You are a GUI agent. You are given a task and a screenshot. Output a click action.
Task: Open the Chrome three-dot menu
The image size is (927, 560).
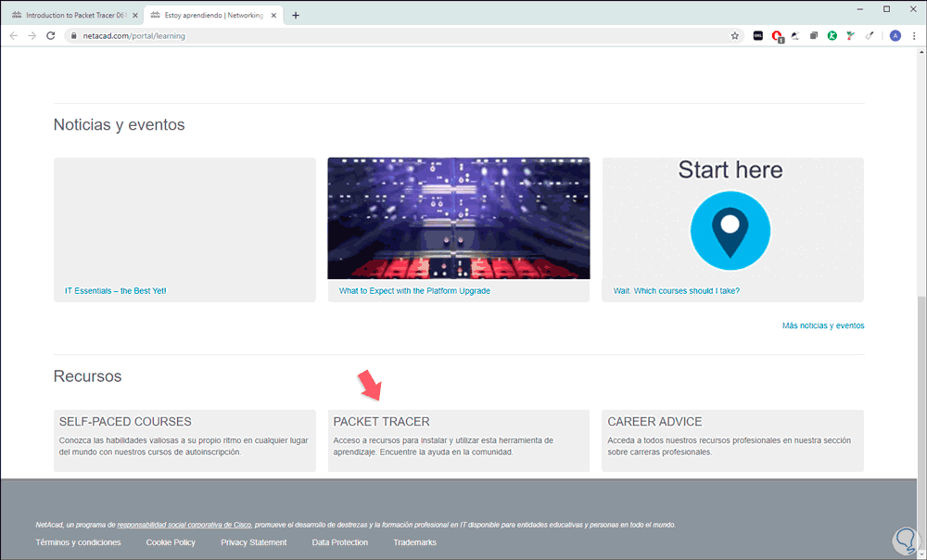(x=914, y=35)
